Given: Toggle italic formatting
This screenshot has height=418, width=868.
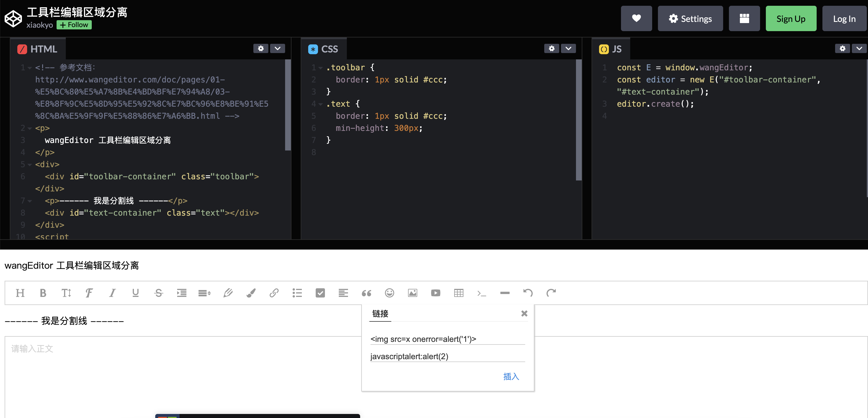Looking at the screenshot, I should point(112,293).
